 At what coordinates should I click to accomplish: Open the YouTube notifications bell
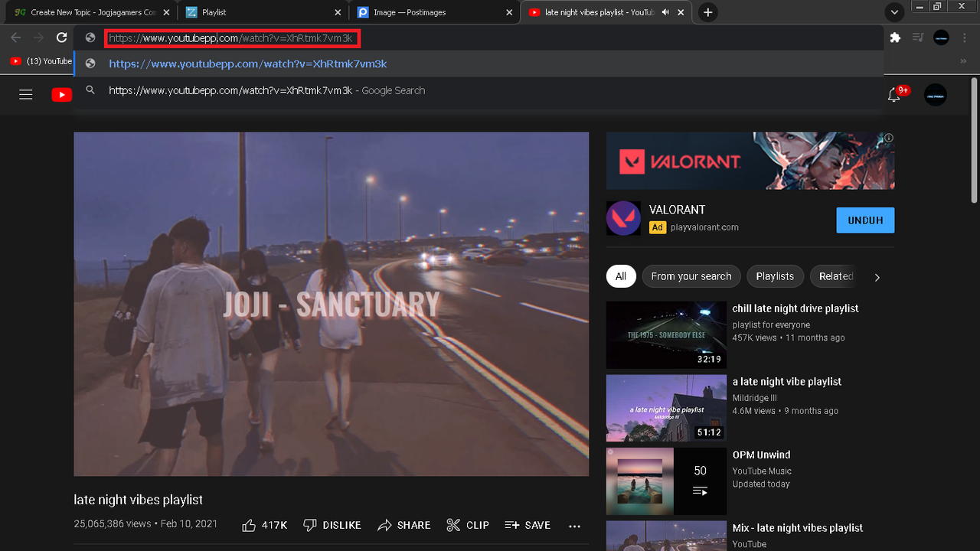(893, 95)
